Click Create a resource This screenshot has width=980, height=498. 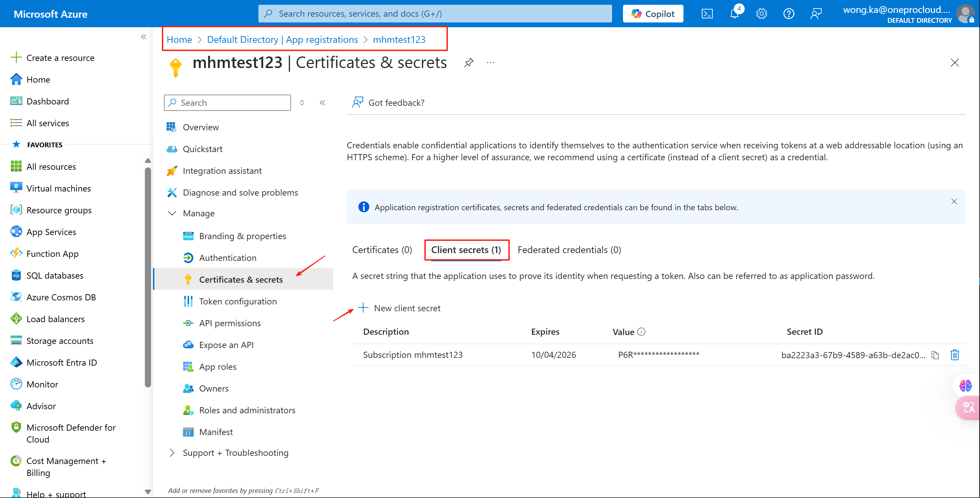point(53,58)
